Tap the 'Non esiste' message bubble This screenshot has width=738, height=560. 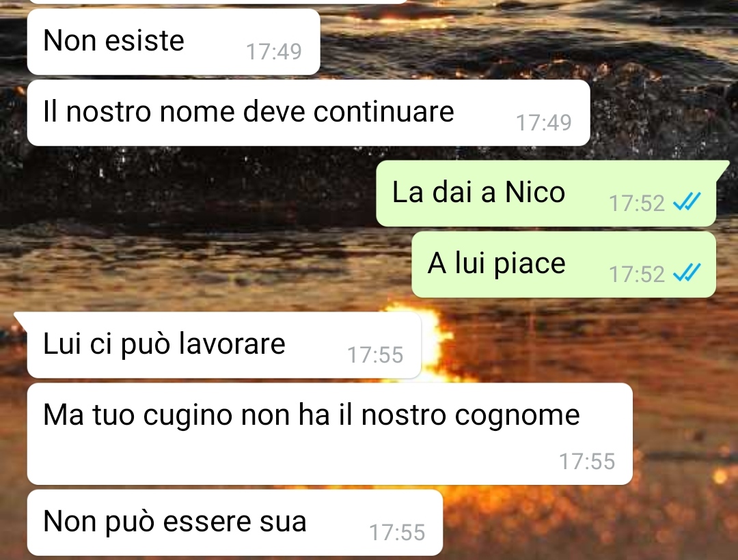click(x=174, y=42)
